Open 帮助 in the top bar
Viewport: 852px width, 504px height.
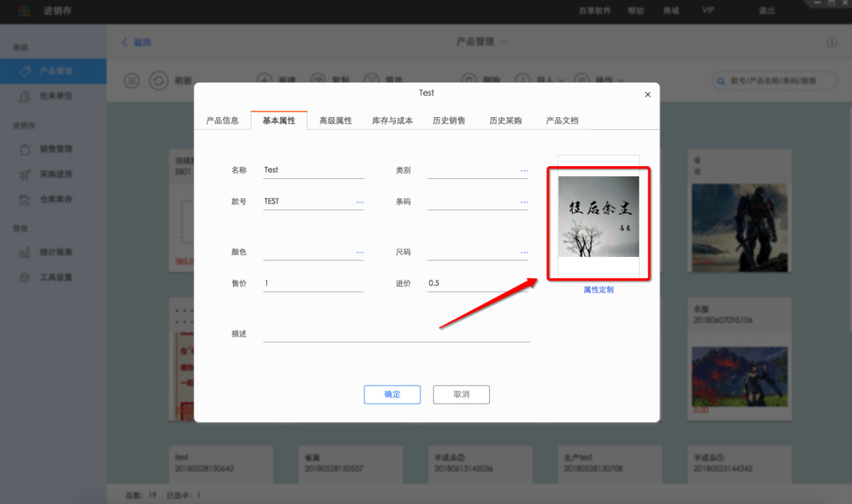636,11
